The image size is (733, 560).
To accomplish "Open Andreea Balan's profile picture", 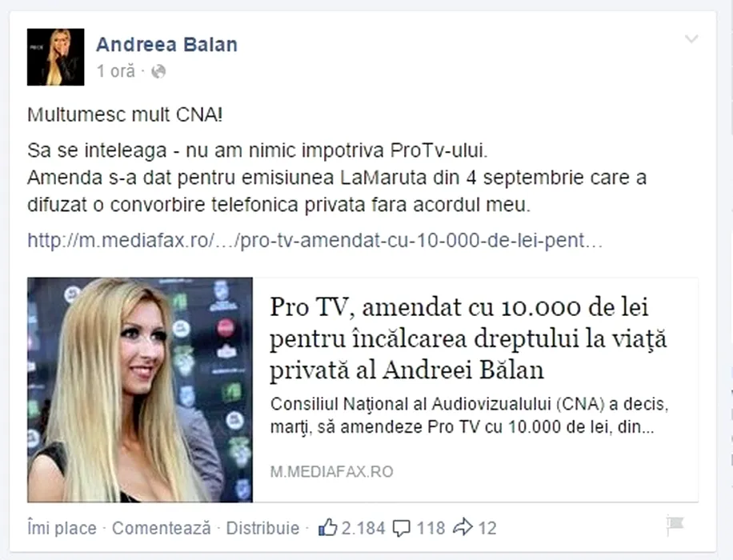I will 56,57.
